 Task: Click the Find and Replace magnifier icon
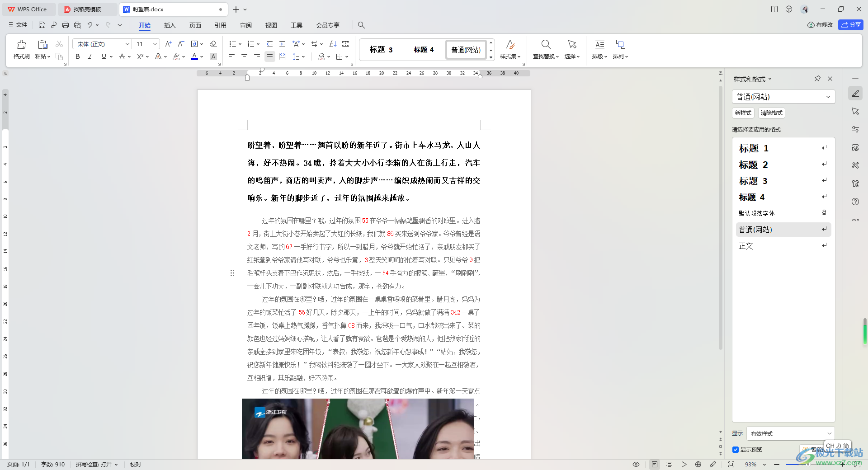[546, 44]
